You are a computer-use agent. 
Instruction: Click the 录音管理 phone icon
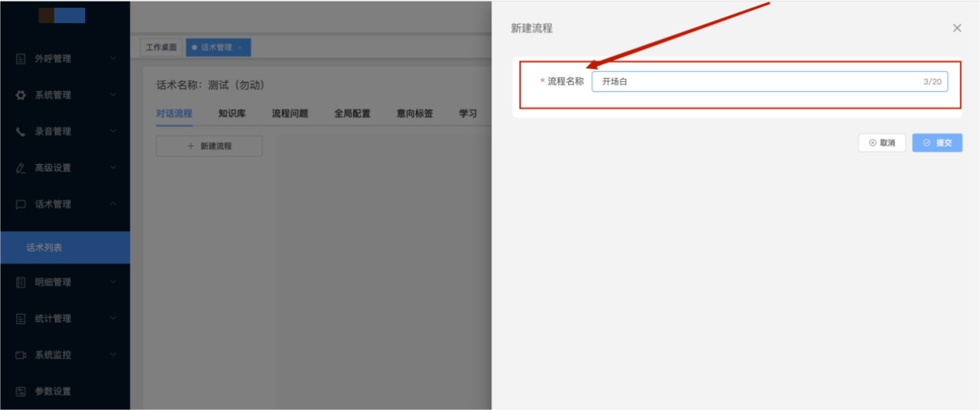(x=21, y=132)
